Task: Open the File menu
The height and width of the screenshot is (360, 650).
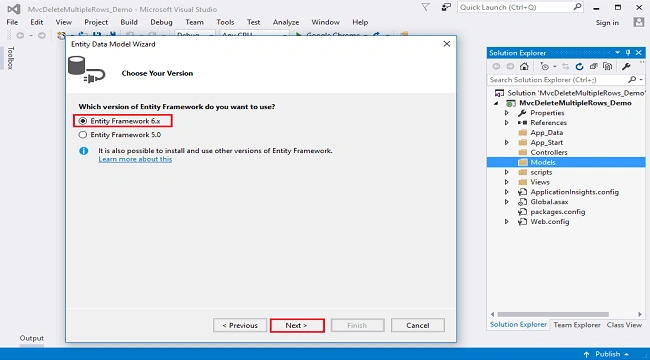Action: click(x=12, y=22)
